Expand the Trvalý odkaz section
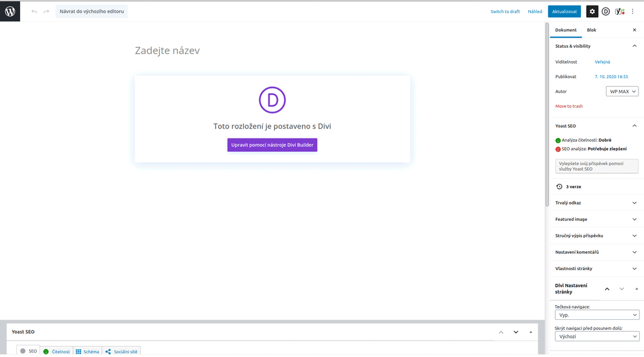Screen dimensions: 644x357 596,203
